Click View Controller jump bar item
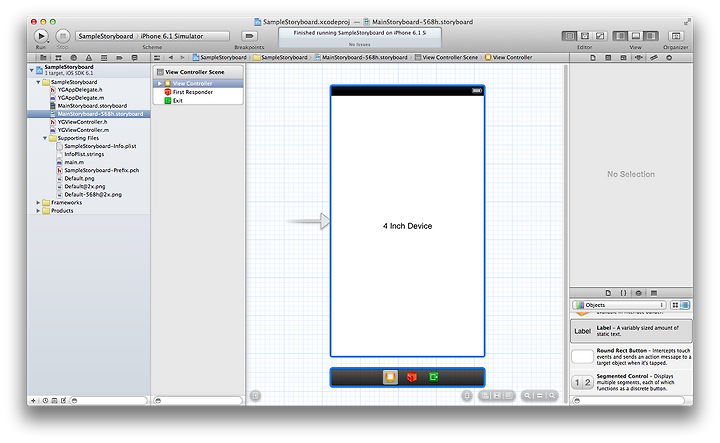 pyautogui.click(x=508, y=58)
